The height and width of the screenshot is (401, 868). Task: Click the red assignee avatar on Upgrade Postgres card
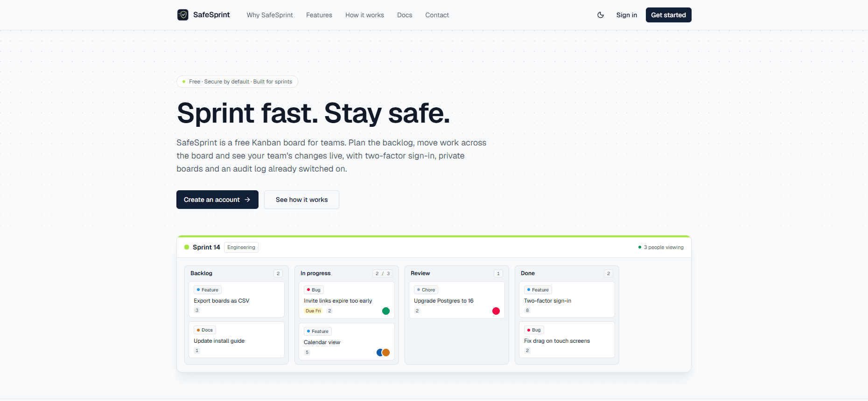pos(496,311)
